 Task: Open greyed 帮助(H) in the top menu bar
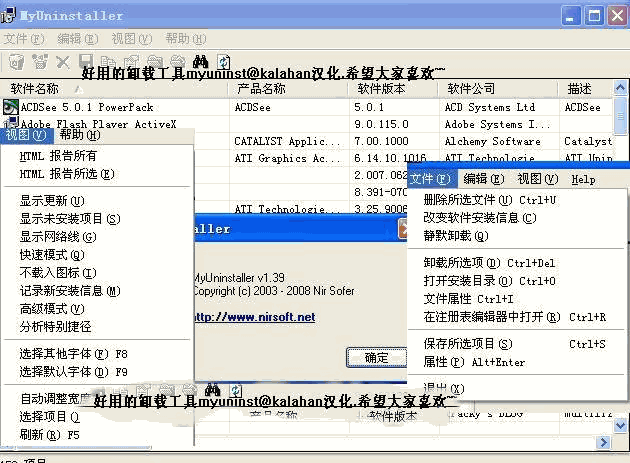click(186, 39)
